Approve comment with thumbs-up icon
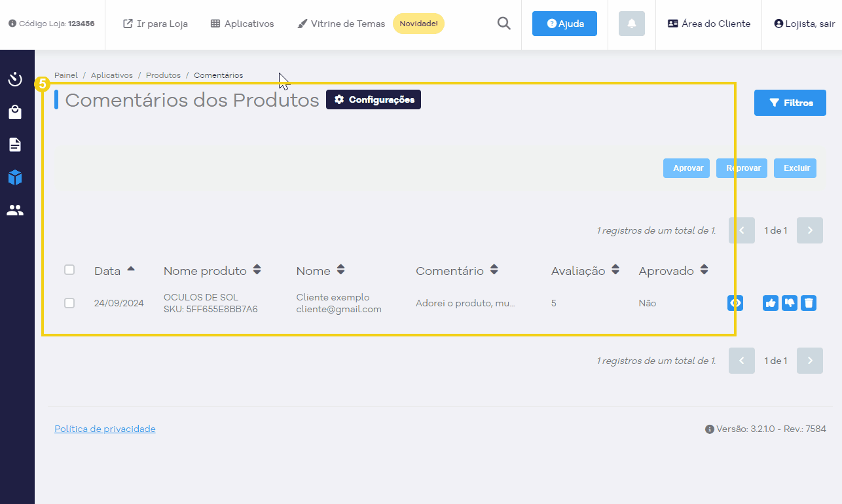The height and width of the screenshot is (504, 842). [x=771, y=303]
